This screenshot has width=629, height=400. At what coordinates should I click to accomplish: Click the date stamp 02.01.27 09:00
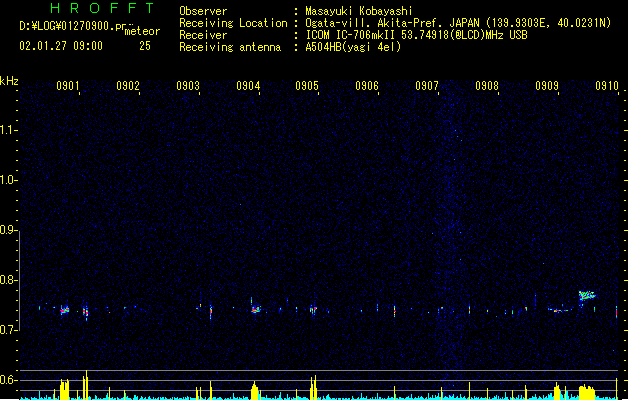61,46
